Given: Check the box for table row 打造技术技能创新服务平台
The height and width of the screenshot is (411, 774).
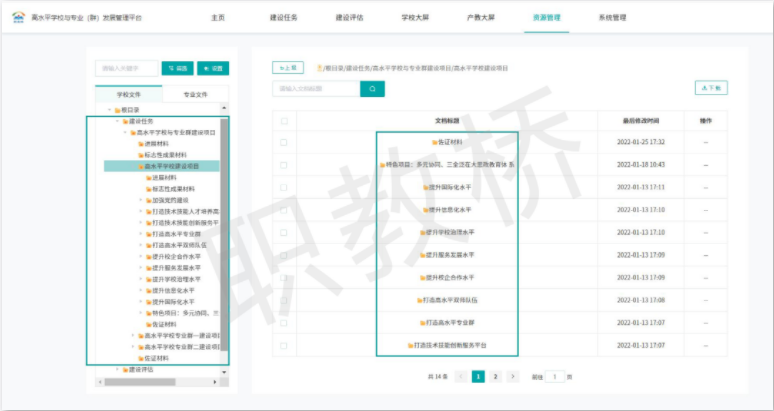Looking at the screenshot, I should tap(284, 345).
